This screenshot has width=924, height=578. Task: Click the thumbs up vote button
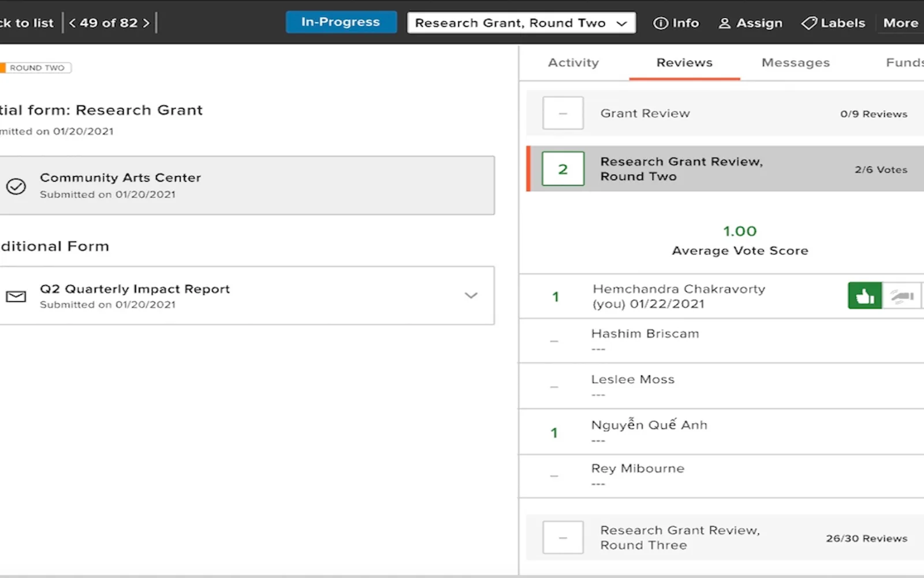pos(865,296)
